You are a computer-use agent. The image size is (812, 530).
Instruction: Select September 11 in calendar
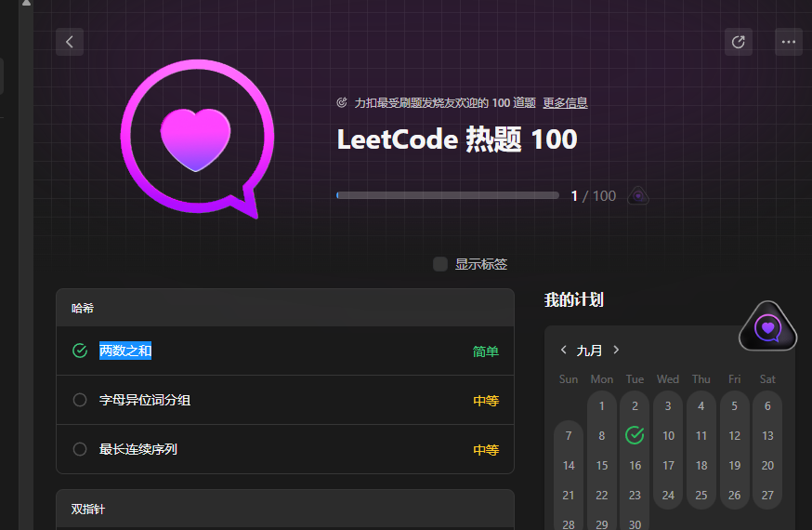[701, 436]
